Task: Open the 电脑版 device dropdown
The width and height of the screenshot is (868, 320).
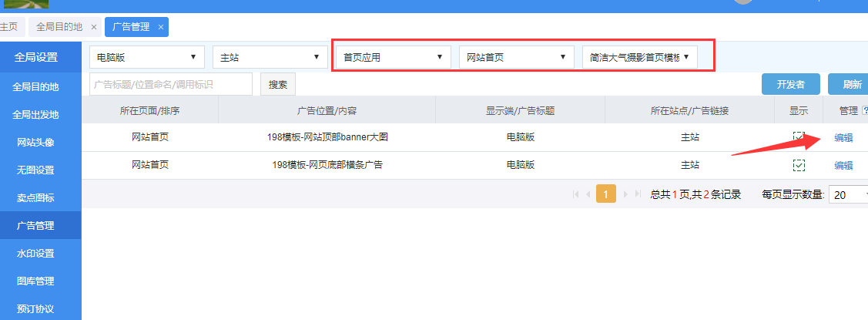Action: coord(147,57)
